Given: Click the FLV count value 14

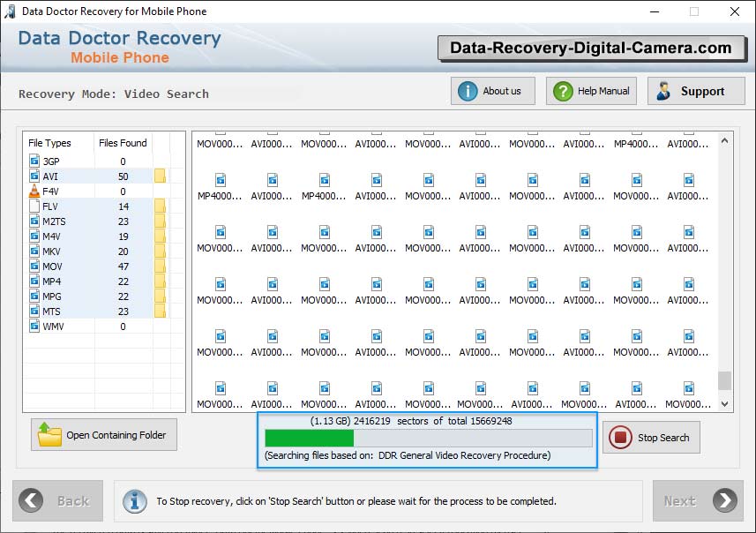Looking at the screenshot, I should 124,206.
